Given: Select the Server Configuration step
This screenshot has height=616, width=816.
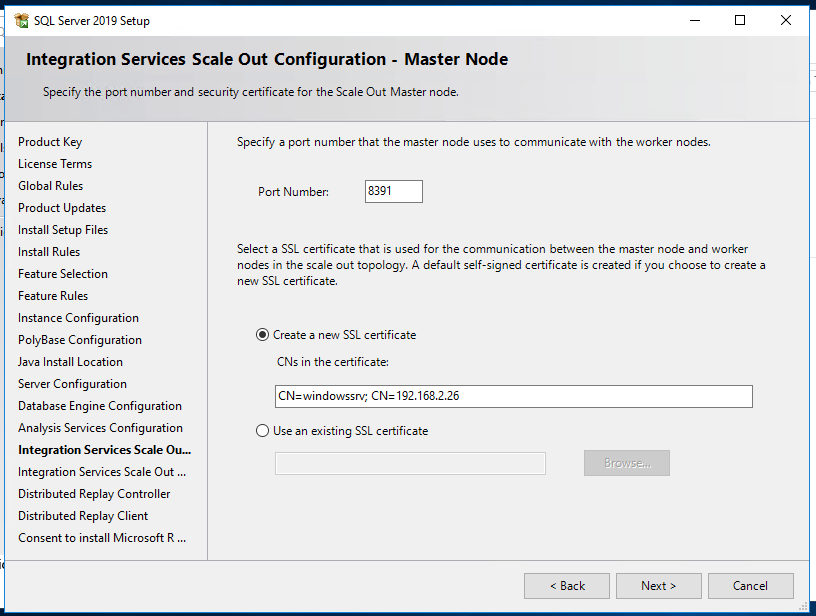Looking at the screenshot, I should 72,384.
